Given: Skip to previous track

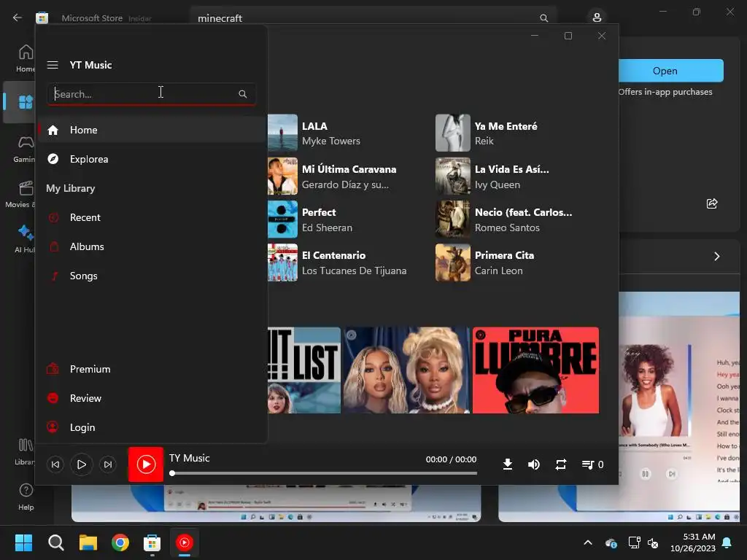Looking at the screenshot, I should tap(55, 464).
